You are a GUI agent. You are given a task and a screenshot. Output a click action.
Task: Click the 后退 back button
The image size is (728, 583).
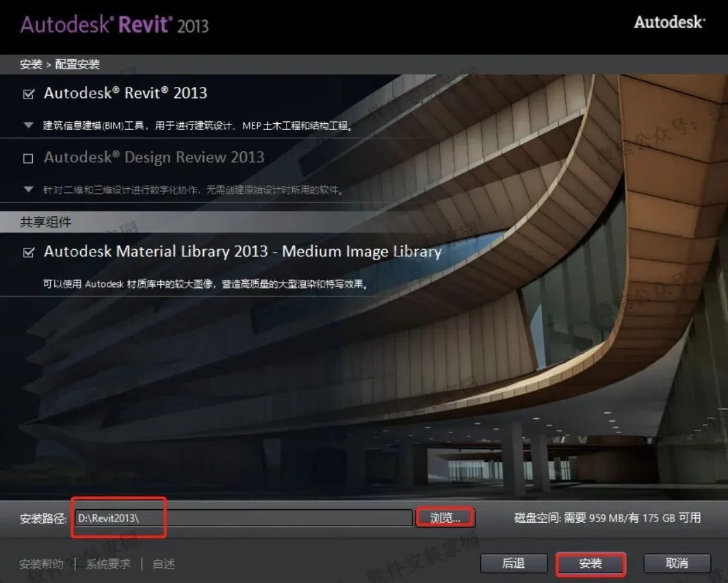tap(513, 564)
